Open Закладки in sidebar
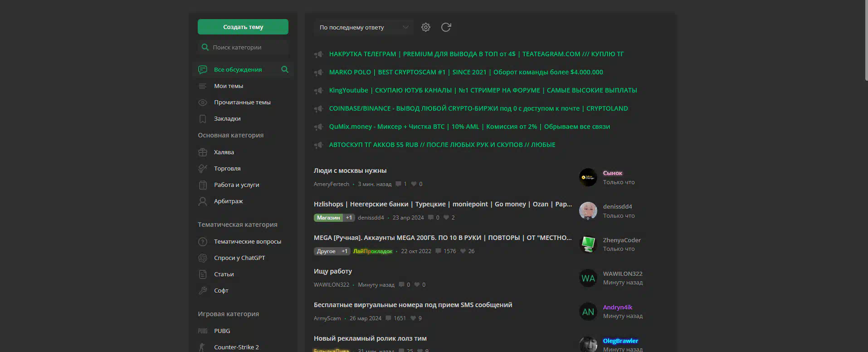868x352 pixels. click(x=227, y=118)
